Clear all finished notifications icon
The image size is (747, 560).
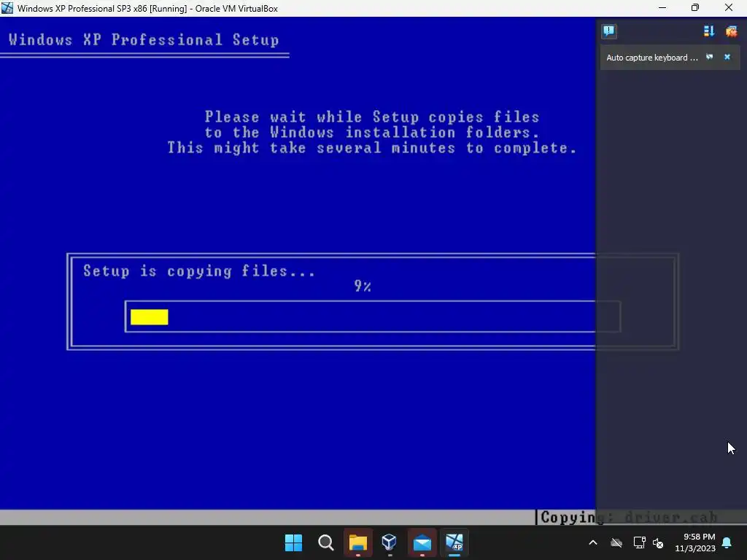coord(731,31)
